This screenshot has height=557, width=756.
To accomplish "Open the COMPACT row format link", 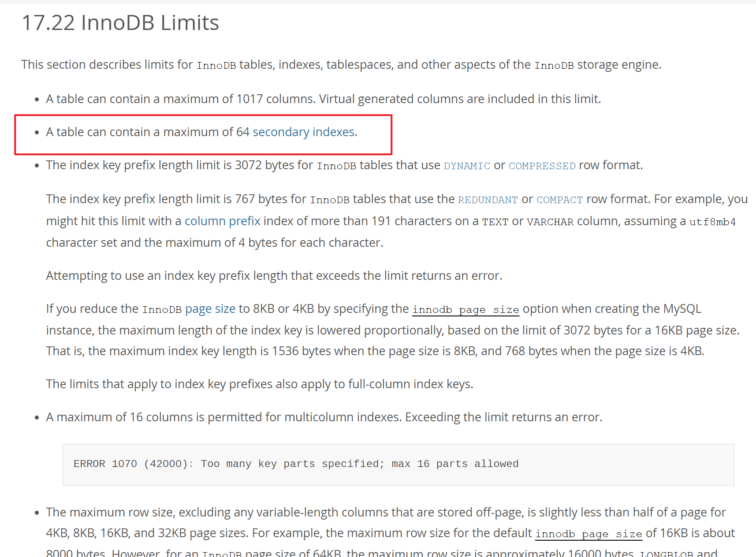I will click(559, 200).
